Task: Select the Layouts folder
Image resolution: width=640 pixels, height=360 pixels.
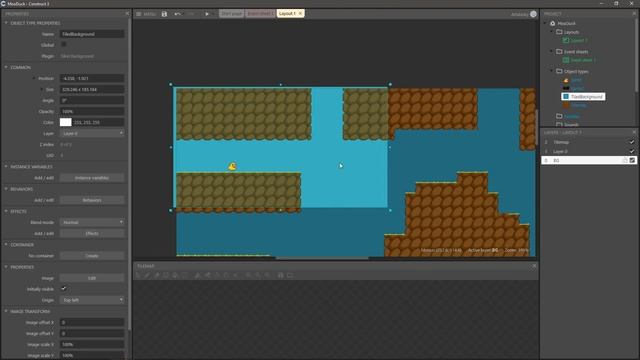Action: click(x=568, y=32)
